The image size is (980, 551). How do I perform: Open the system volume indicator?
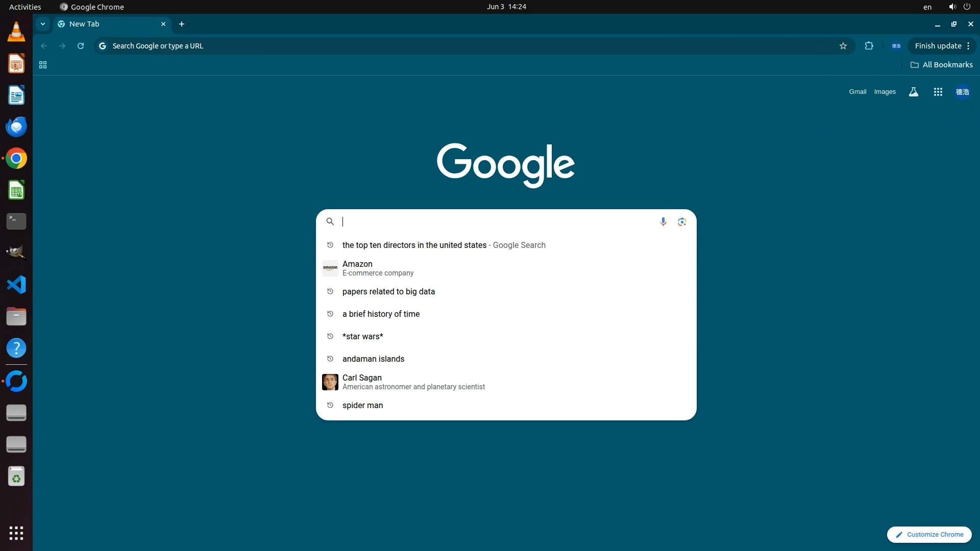click(952, 7)
